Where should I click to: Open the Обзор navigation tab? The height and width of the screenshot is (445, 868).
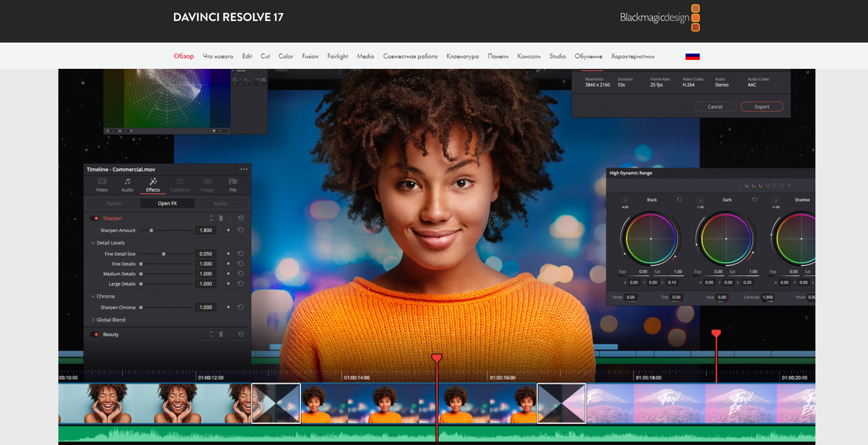(184, 56)
